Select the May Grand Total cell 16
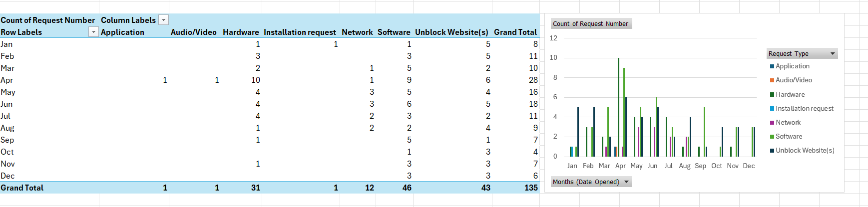868x207 pixels. [x=515, y=92]
